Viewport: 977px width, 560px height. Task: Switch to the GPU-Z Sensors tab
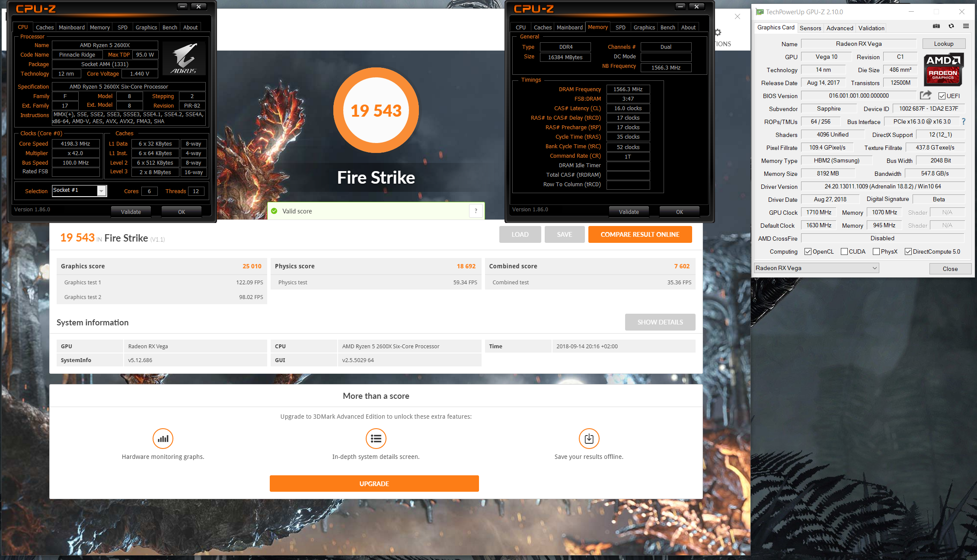point(810,28)
